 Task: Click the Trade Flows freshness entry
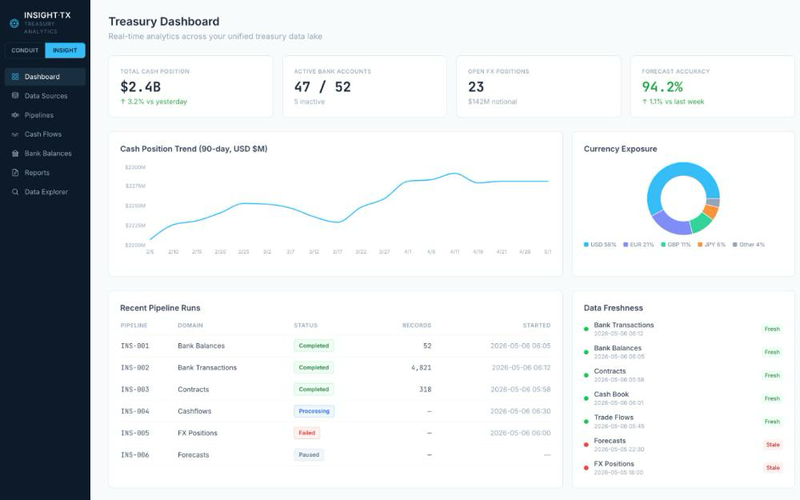pos(683,421)
